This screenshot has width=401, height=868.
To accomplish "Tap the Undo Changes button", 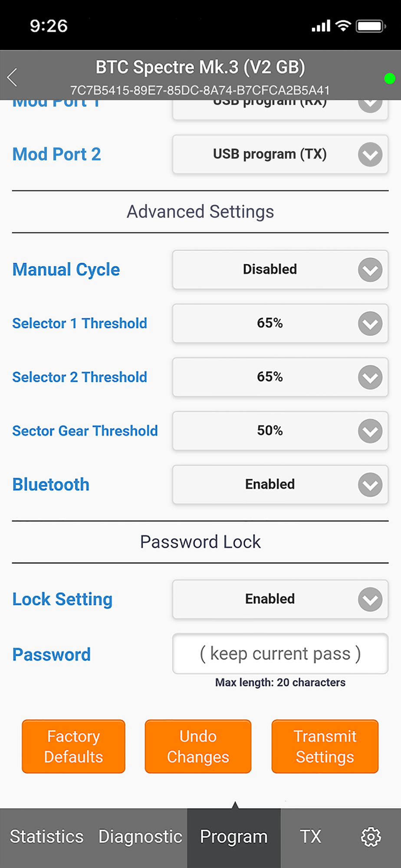I will [x=198, y=746].
